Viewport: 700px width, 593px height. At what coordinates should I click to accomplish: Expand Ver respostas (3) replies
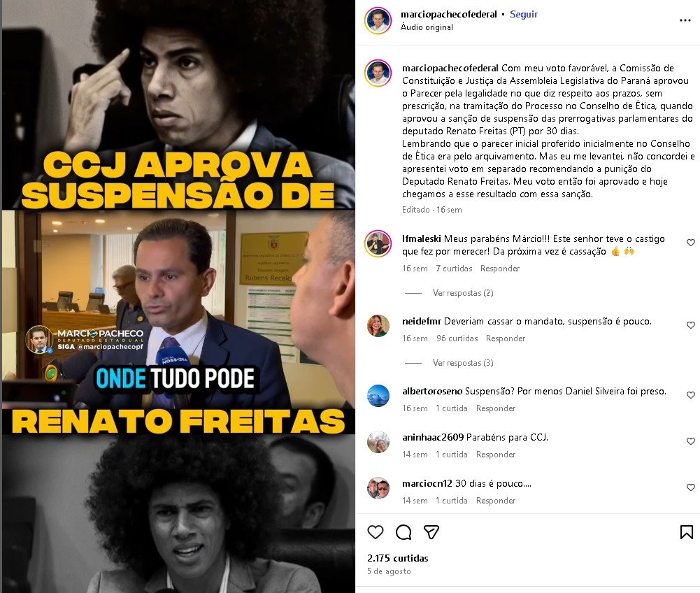pos(463,363)
